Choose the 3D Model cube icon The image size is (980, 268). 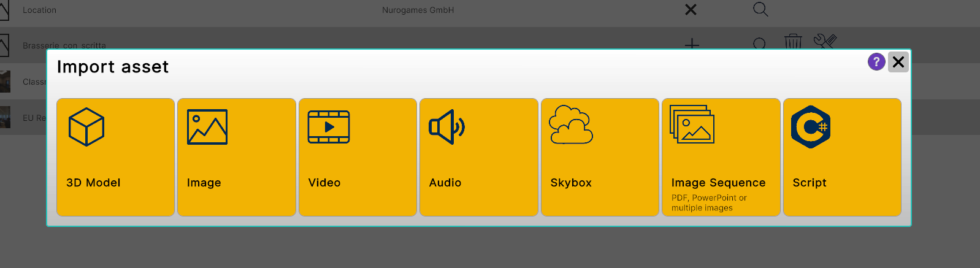(86, 127)
